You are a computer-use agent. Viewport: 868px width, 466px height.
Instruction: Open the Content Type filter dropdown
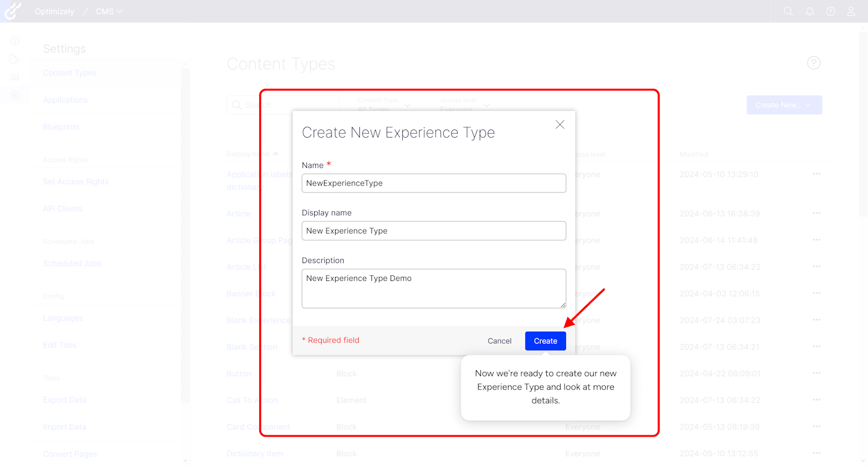384,105
